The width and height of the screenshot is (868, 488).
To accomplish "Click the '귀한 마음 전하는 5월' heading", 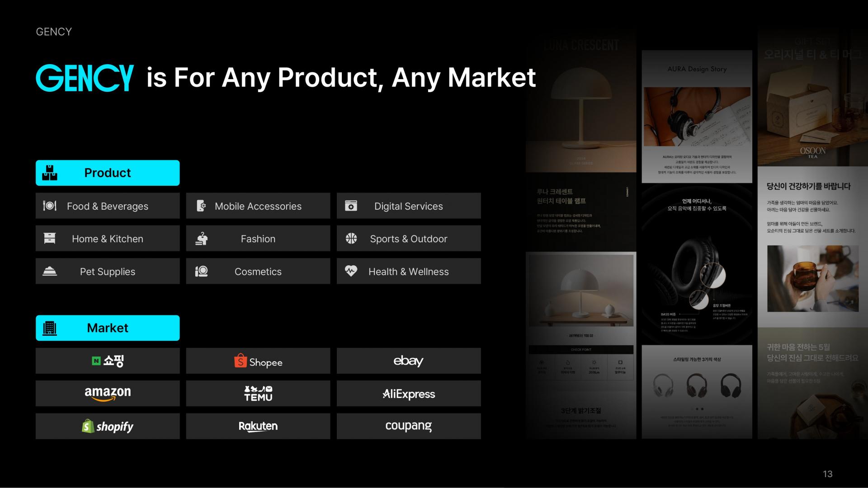I will tap(798, 347).
